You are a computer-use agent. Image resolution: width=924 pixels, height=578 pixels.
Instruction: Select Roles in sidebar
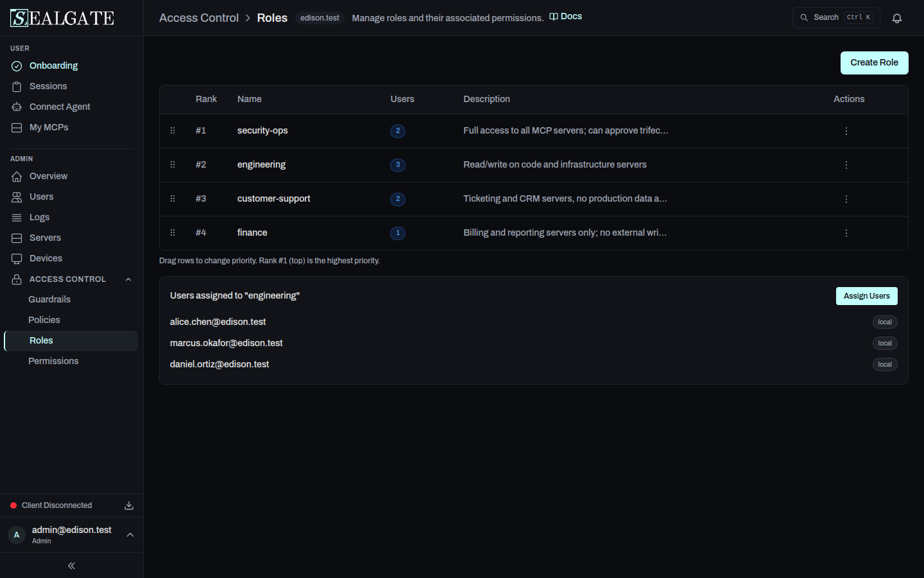pyautogui.click(x=71, y=340)
